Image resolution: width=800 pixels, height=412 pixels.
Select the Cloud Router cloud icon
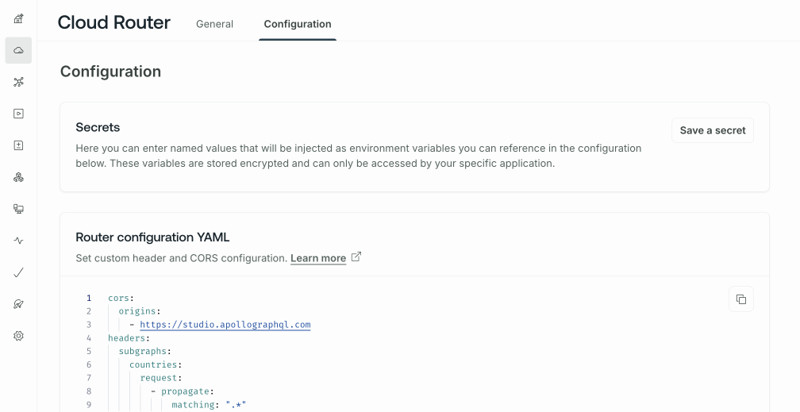tap(18, 50)
